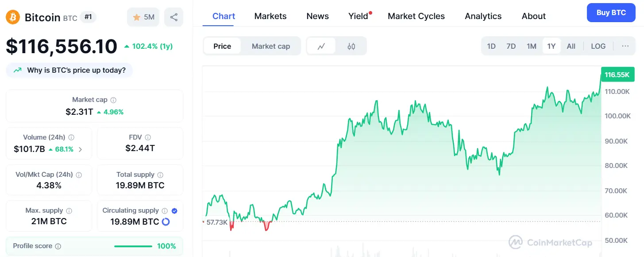Switch to the candlestick chart icon
This screenshot has height=257, width=644.
tap(351, 46)
